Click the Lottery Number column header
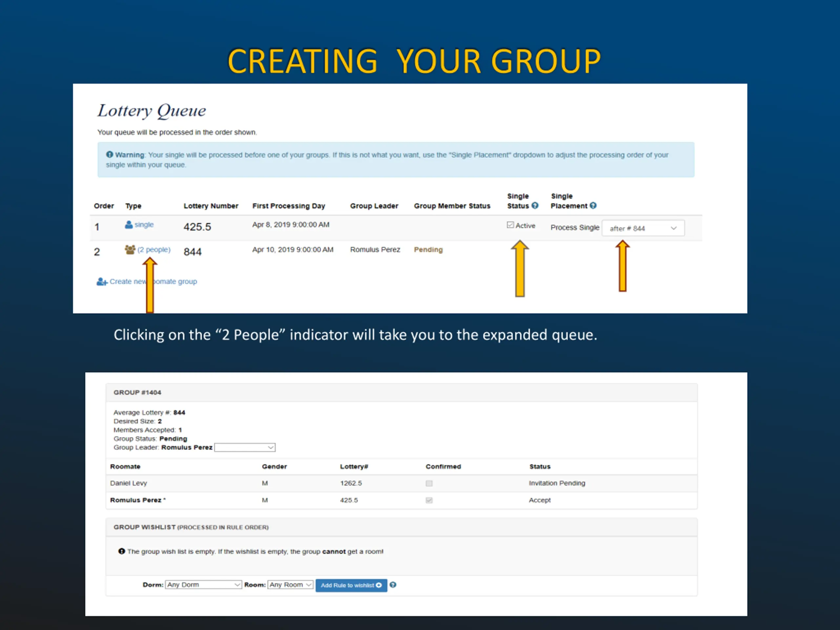Viewport: 840px width, 630px height. coord(211,206)
